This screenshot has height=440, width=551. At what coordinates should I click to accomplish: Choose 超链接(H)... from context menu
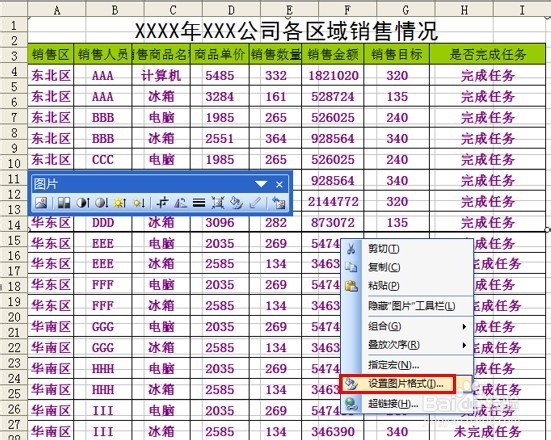pyautogui.click(x=407, y=404)
